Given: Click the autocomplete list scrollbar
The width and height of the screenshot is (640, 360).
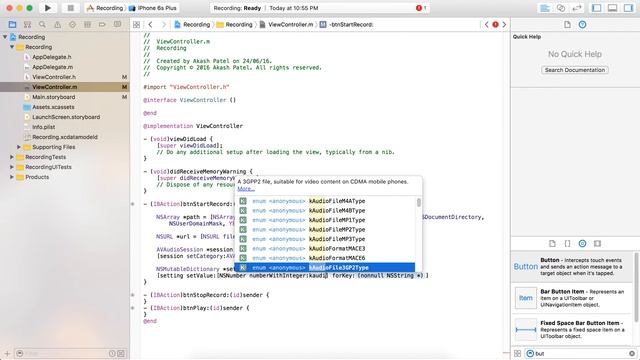Looking at the screenshot, I should tap(419, 202).
